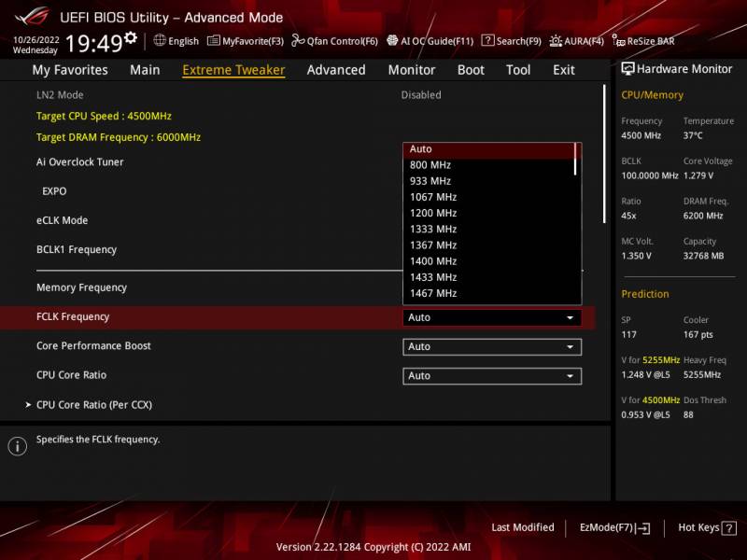Screen dimensions: 747x560
Task: Click the EzMode exit arrow icon
Action: click(x=642, y=528)
